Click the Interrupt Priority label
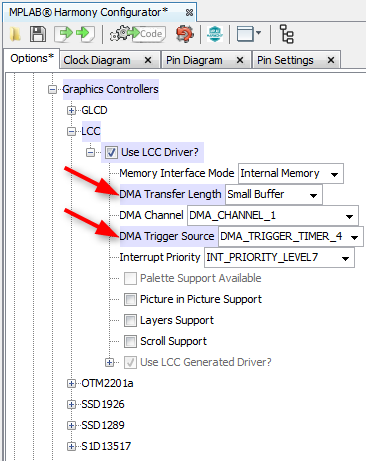The height and width of the screenshot is (461, 366). tap(160, 257)
